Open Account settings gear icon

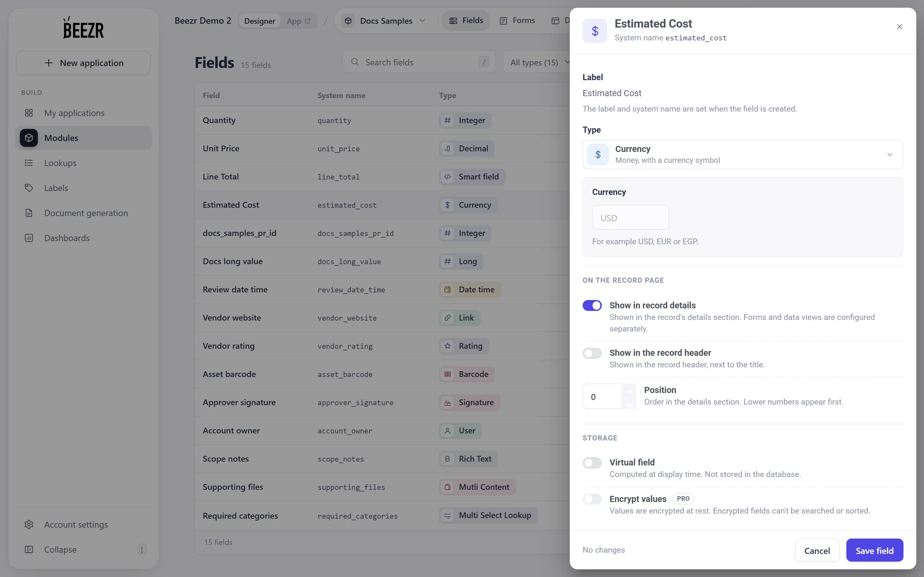[x=29, y=524]
